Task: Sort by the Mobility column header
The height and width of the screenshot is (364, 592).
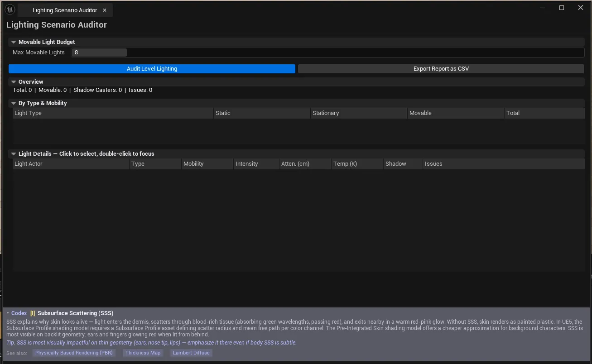Action: [x=207, y=164]
